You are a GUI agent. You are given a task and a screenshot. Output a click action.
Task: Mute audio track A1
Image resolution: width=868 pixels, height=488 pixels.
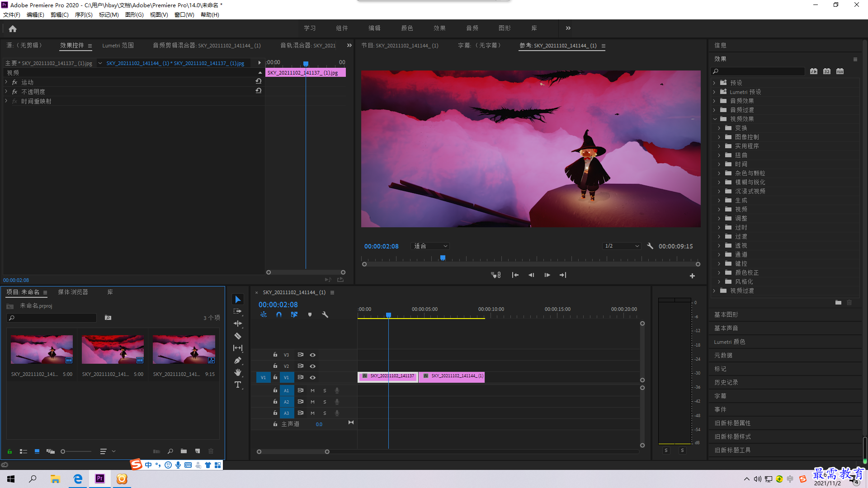click(x=312, y=391)
